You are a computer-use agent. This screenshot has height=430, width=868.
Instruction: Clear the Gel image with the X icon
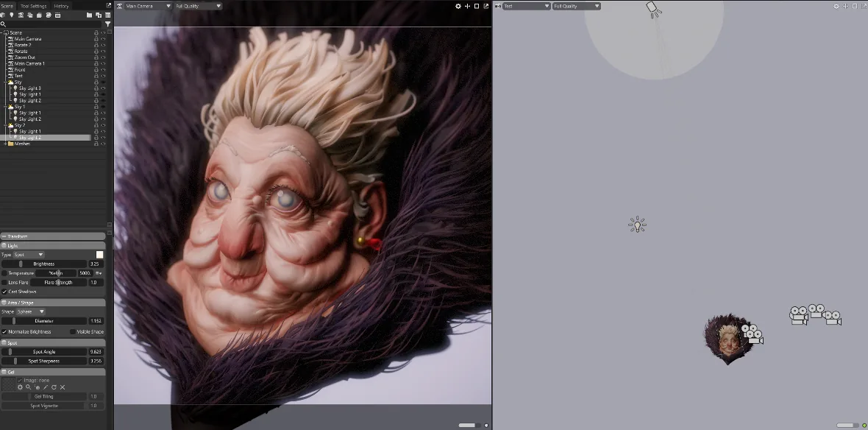point(63,387)
